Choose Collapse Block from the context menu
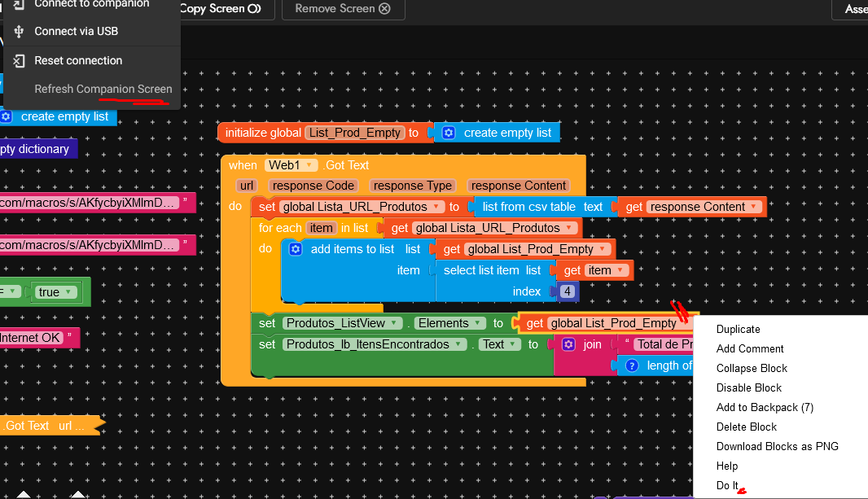 tap(752, 369)
